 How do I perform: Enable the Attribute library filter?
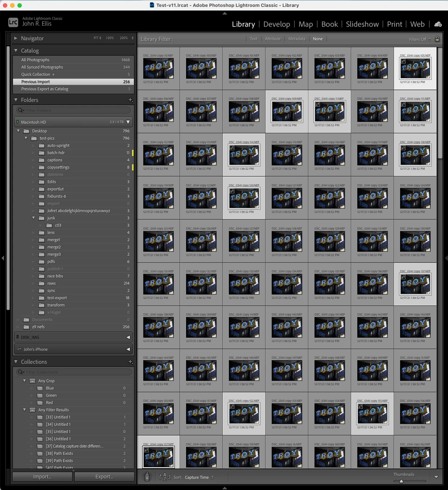(x=273, y=39)
